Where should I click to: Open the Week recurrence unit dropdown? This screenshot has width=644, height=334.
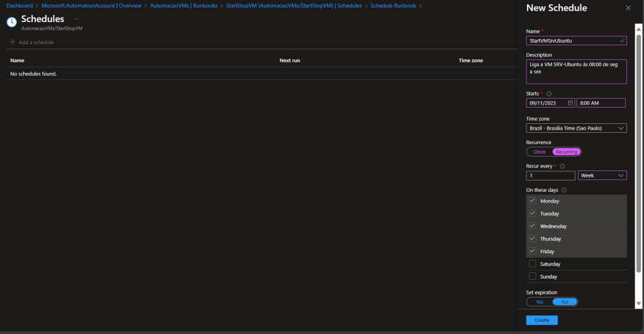click(x=602, y=175)
